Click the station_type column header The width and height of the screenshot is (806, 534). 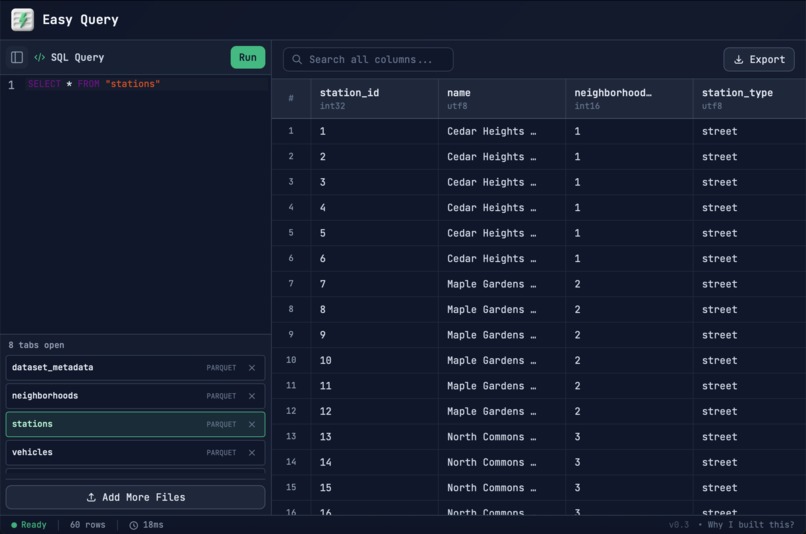[x=749, y=99]
